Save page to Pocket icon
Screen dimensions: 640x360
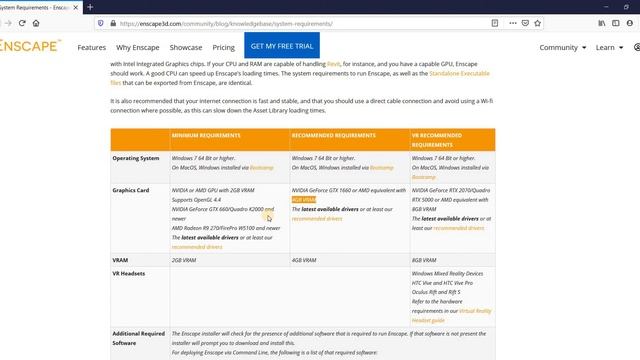(x=525, y=23)
